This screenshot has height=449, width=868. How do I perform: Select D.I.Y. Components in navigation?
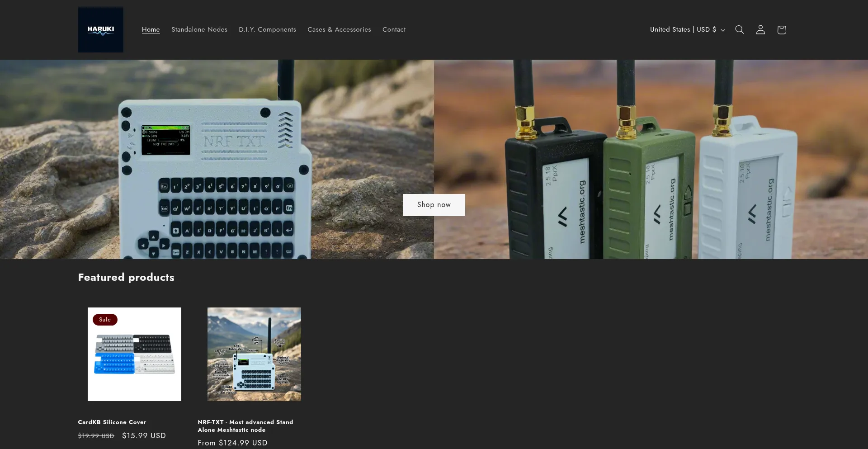(x=267, y=30)
